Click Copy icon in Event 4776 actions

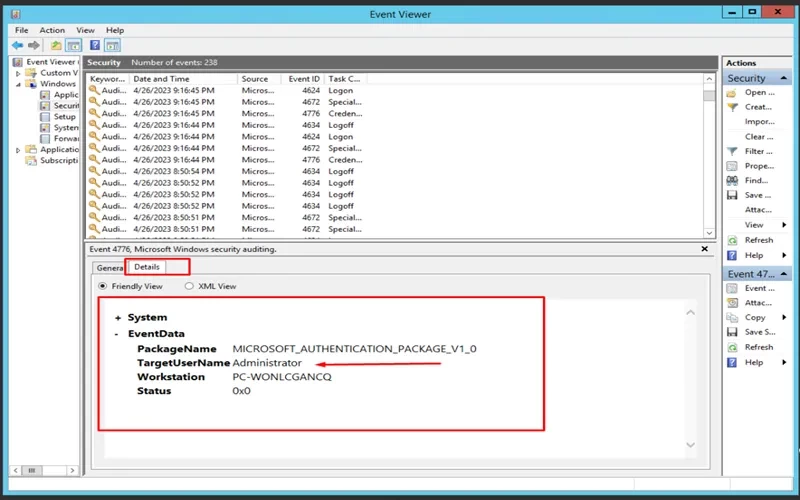pyautogui.click(x=732, y=317)
